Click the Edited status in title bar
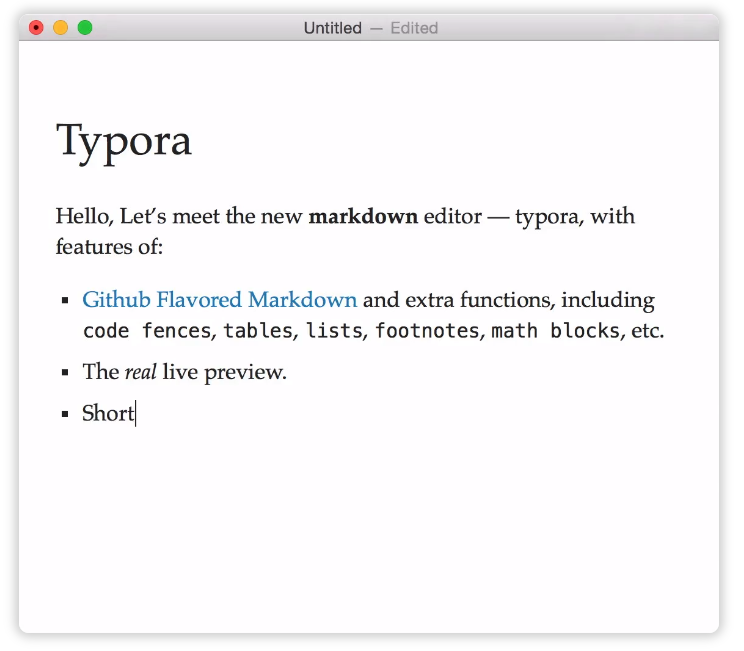Image resolution: width=744 pixels, height=651 pixels. [414, 28]
